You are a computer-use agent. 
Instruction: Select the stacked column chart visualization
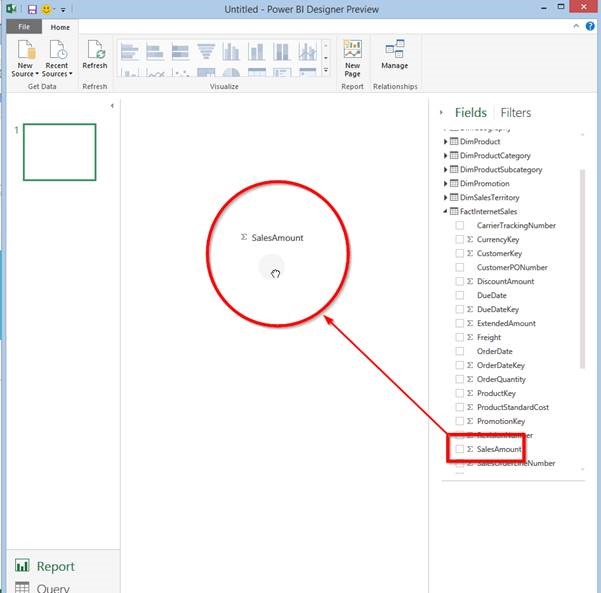click(x=256, y=52)
